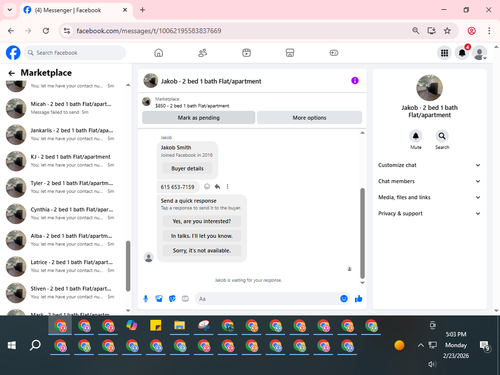Open Tyler conversation in list
The width and height of the screenshot is (500, 375).
(63, 187)
